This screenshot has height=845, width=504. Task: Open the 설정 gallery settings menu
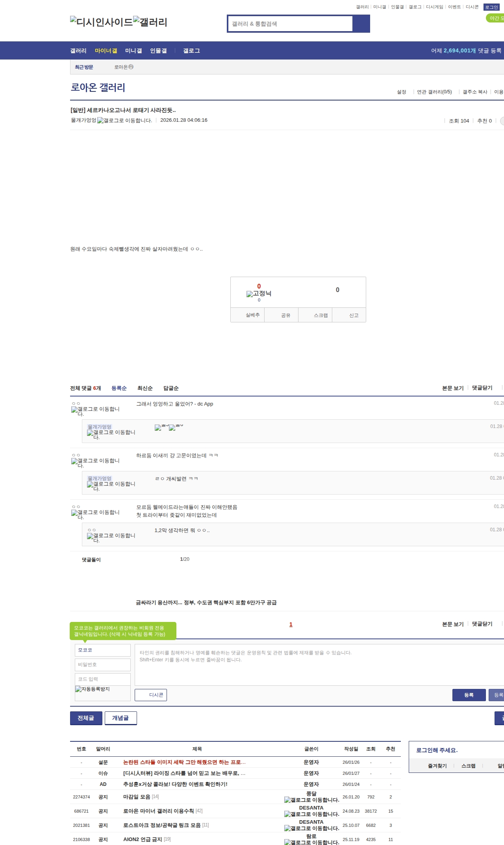[401, 92]
